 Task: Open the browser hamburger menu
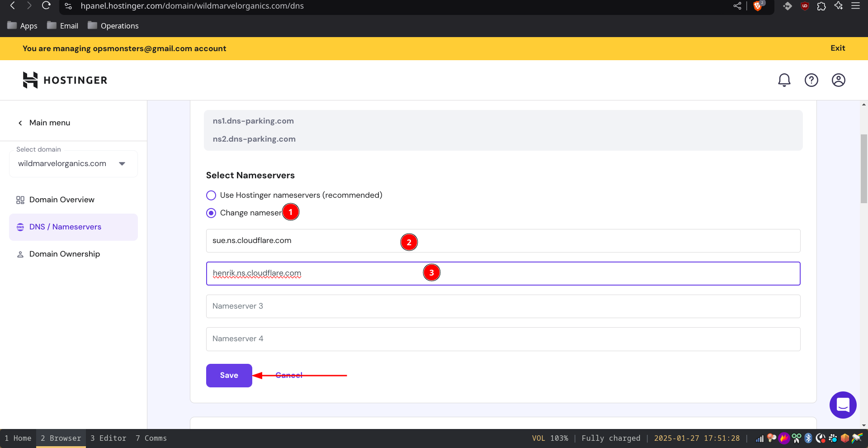[x=855, y=6]
